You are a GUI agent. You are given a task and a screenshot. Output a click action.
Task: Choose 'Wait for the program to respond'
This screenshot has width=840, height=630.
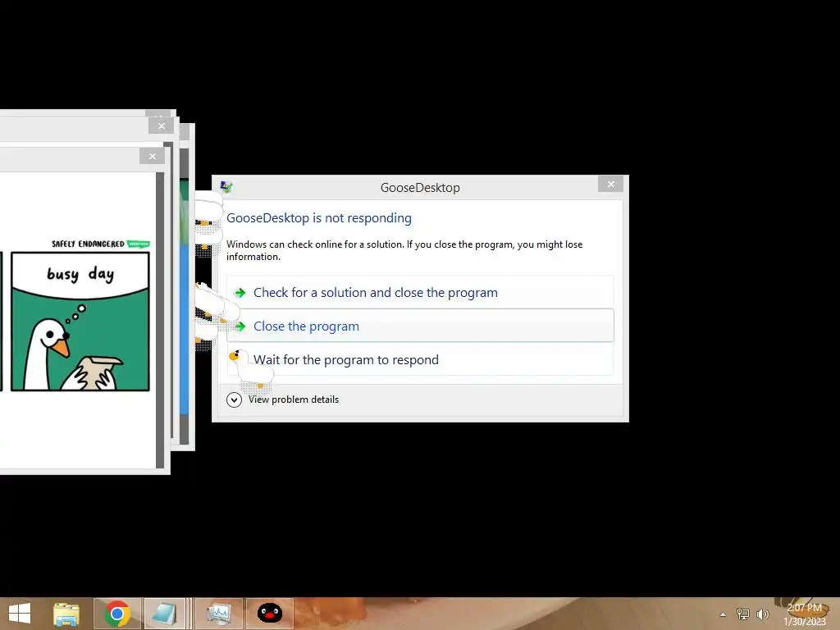(x=420, y=359)
